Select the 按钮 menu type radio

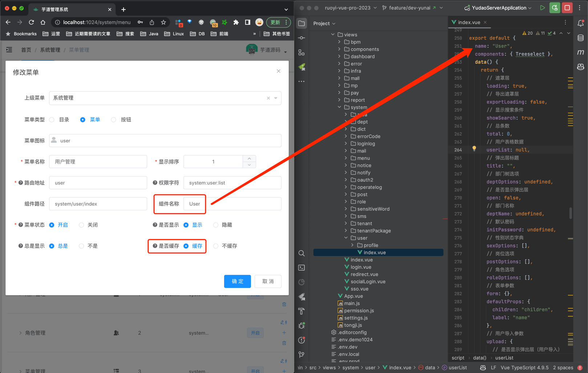[114, 120]
